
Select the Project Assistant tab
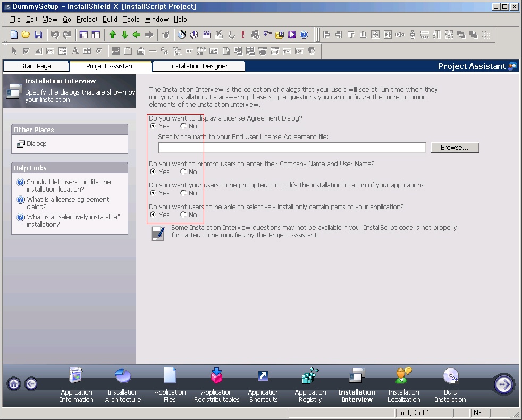tap(110, 66)
